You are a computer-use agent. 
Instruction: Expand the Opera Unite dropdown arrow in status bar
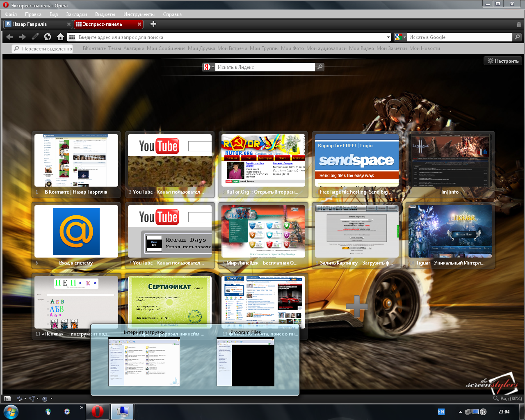37,399
